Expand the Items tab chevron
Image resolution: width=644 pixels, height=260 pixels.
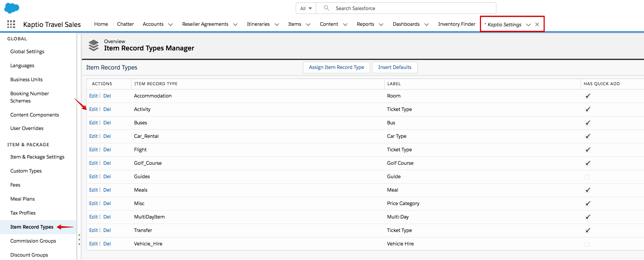(x=308, y=25)
